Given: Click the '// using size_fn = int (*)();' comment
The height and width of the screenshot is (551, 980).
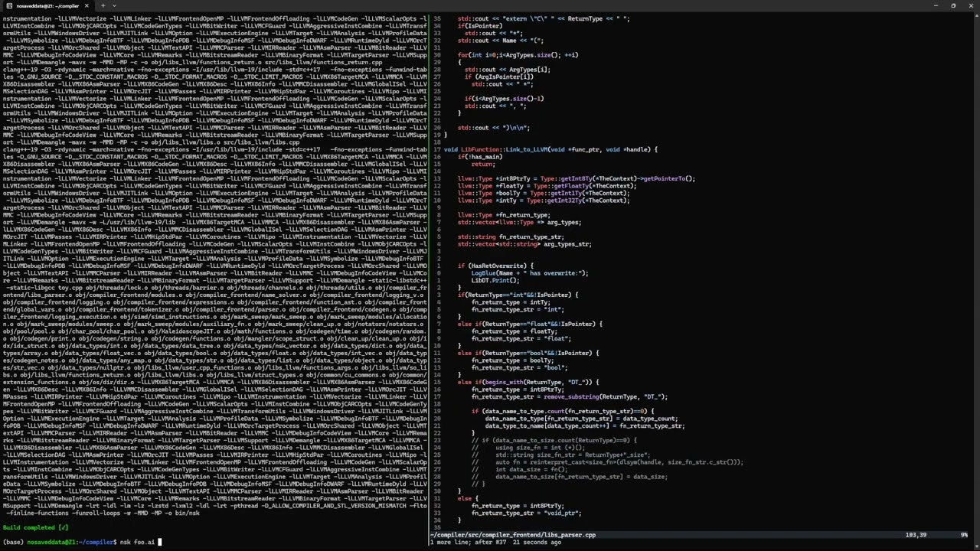Looking at the screenshot, I should pos(528,448).
